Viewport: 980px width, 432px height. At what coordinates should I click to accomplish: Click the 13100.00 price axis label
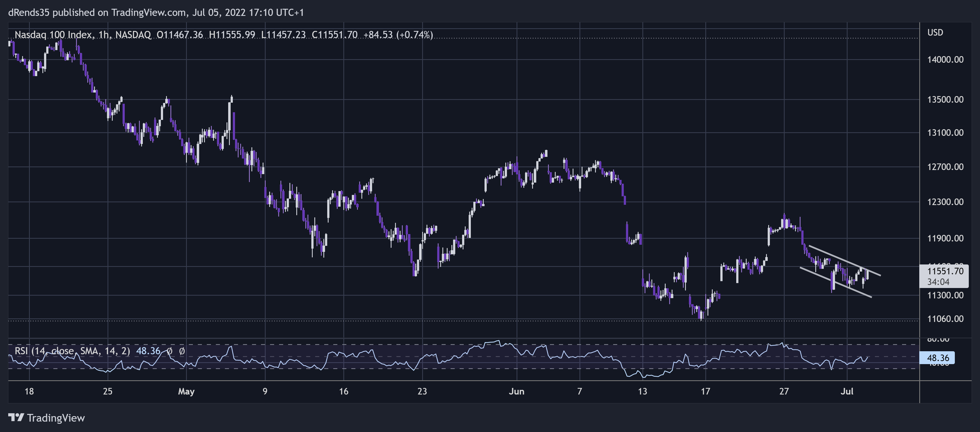(945, 133)
